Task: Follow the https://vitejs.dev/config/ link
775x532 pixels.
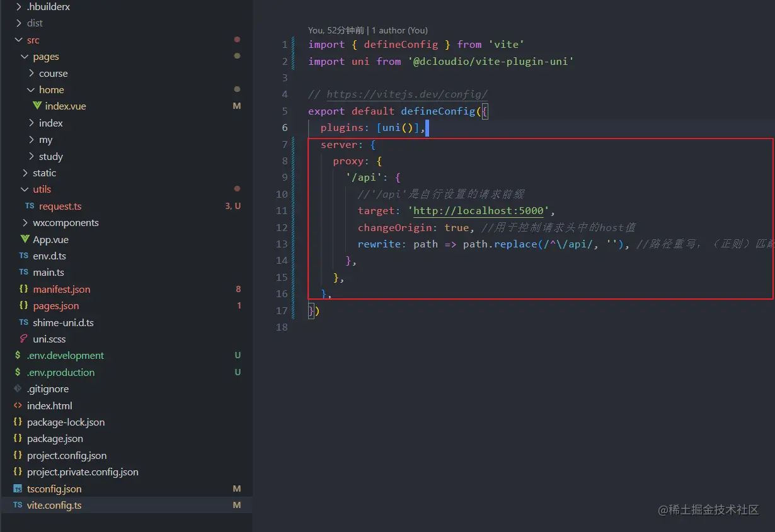Action: coord(407,94)
